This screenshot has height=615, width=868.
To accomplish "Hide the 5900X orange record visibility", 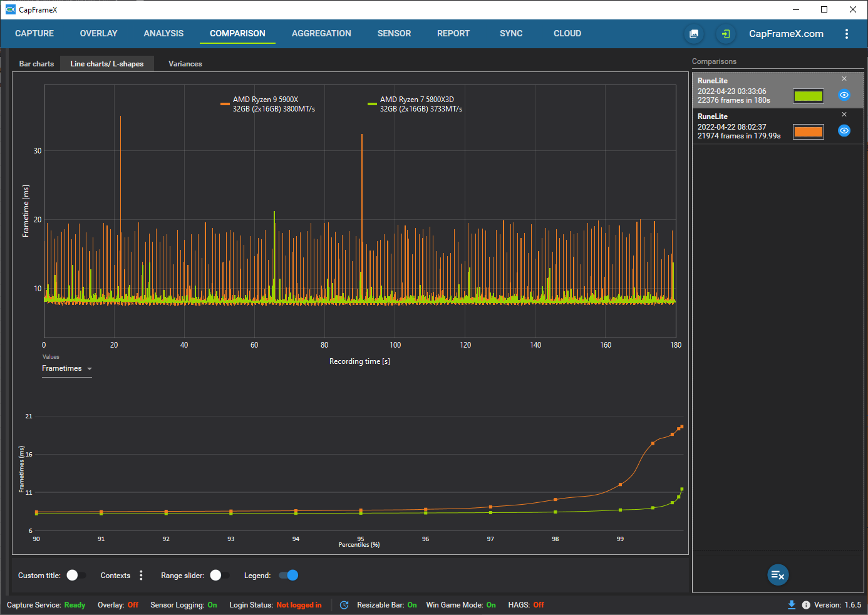I will pos(844,131).
